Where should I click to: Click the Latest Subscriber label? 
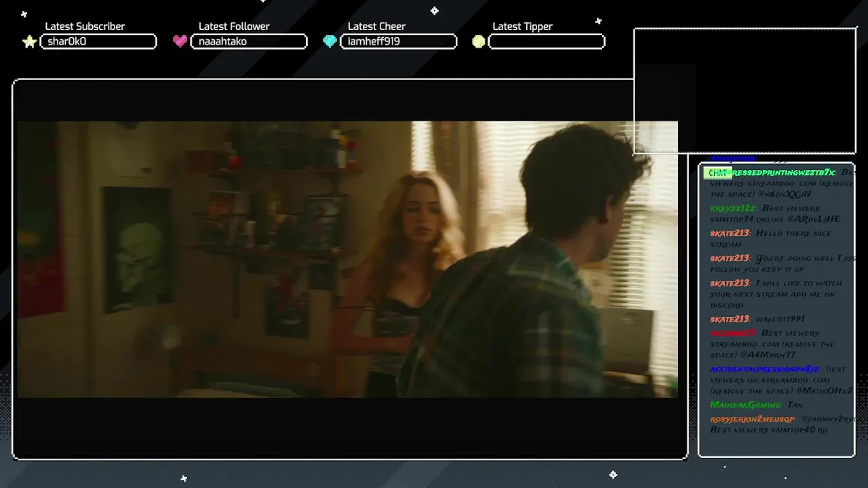coord(85,26)
